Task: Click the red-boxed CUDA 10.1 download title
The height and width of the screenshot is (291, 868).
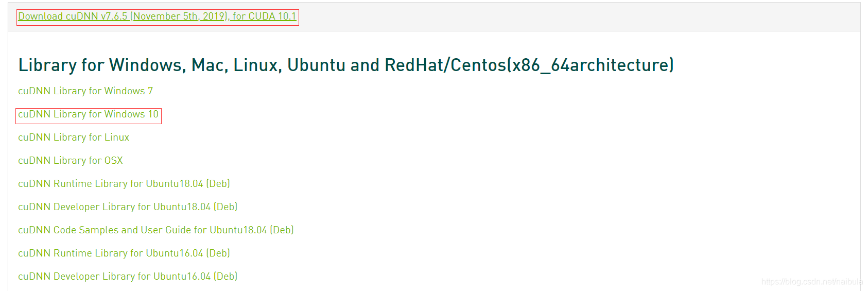Action: click(157, 16)
